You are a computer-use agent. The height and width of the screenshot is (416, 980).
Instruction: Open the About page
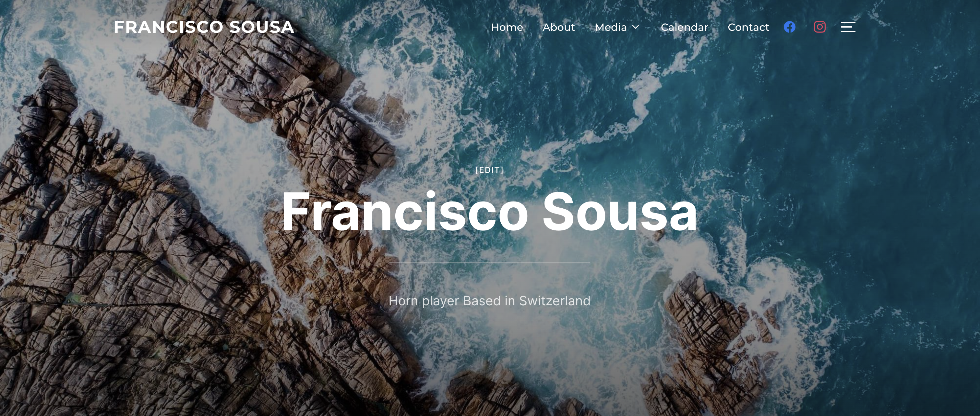[558, 27]
